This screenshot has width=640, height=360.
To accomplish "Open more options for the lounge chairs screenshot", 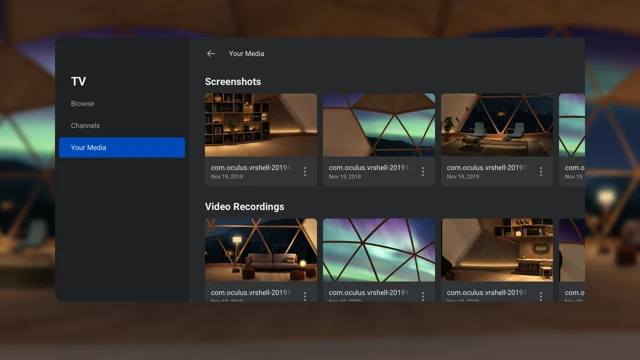I will (x=541, y=171).
